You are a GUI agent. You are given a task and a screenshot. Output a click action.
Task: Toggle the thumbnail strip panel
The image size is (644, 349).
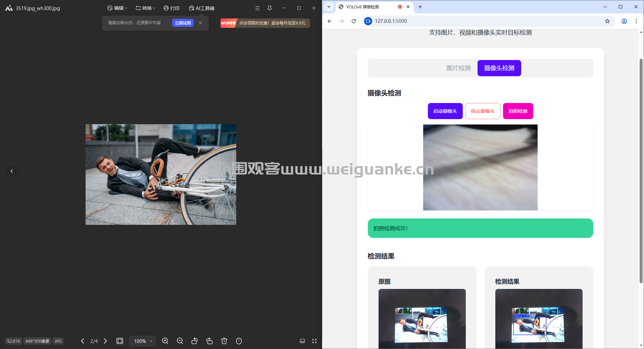pyautogui.click(x=302, y=341)
